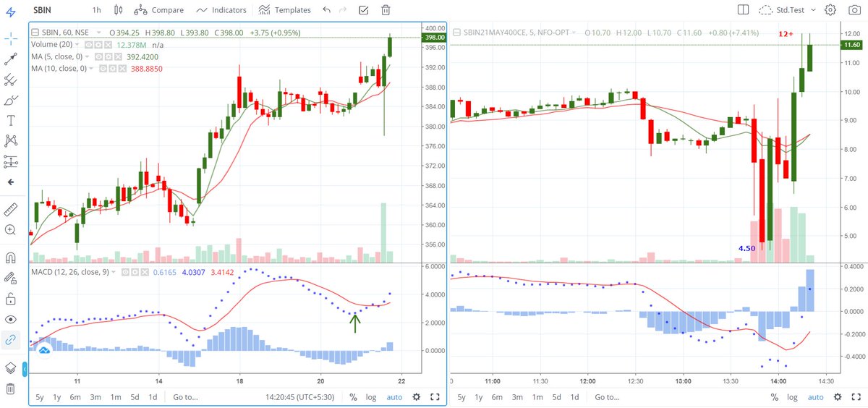Open the chart layout selector icon
The width and height of the screenshot is (868, 408).
(x=743, y=10)
